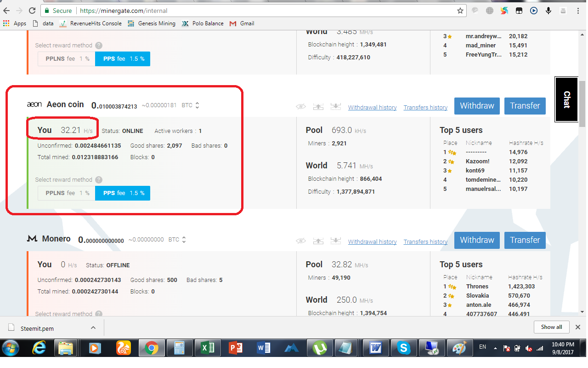Click the Thrones nickname in Monero top users
Image resolution: width=588 pixels, height=368 pixels.
coord(477,287)
